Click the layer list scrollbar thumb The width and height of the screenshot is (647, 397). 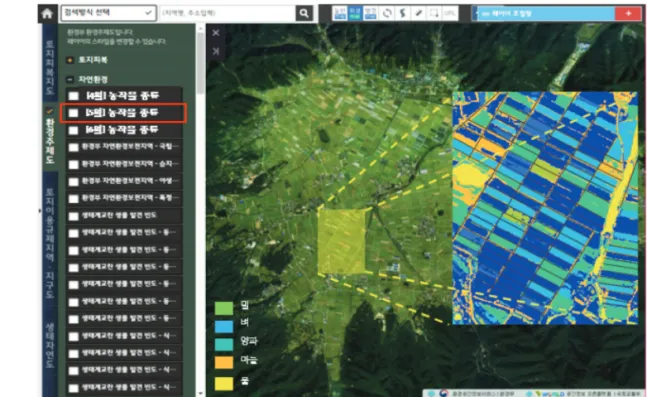[201, 63]
